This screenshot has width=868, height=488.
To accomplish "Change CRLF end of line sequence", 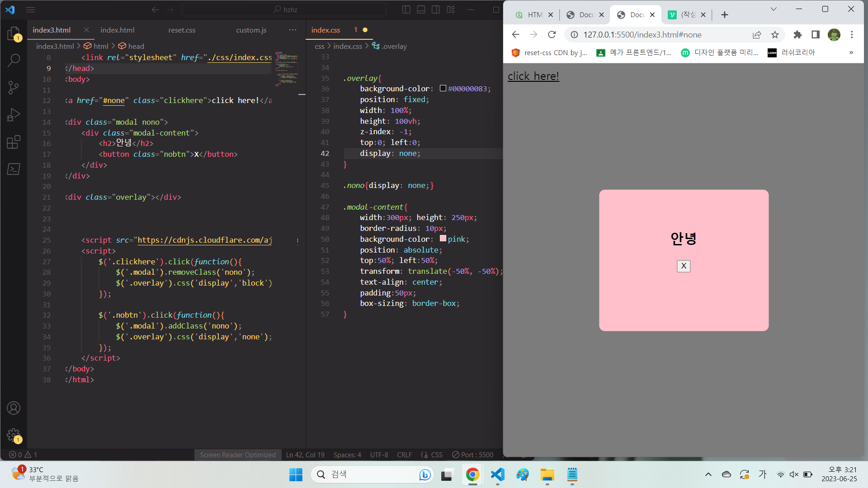I will coord(404,455).
